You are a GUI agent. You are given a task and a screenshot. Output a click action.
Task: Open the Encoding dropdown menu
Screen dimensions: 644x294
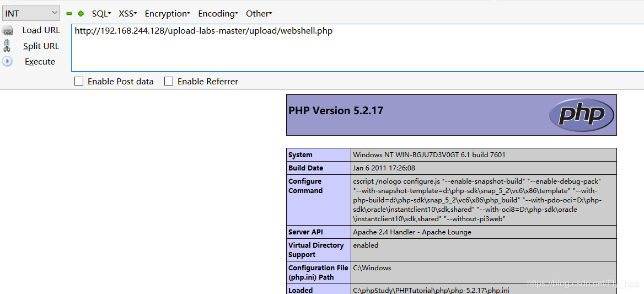click(x=218, y=14)
